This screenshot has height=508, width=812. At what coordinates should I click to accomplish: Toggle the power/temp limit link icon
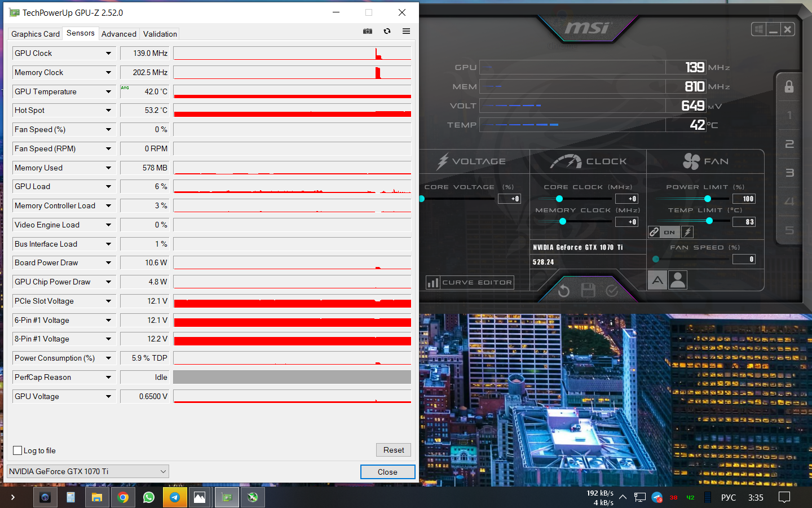[x=654, y=232]
